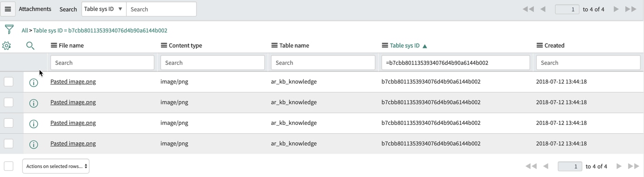Screen dimensions: 644x177
Task: Click the fourth row's created date cell
Action: coord(561,144)
